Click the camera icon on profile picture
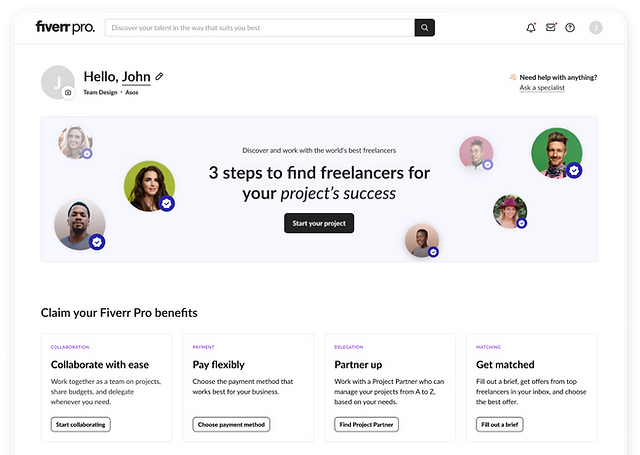This screenshot has height=455, width=640. pos(68,93)
